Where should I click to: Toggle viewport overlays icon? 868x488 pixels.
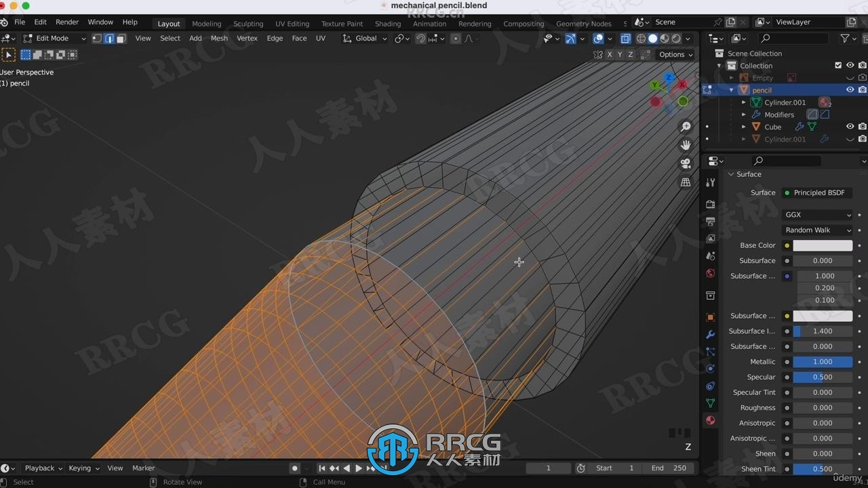coord(598,39)
